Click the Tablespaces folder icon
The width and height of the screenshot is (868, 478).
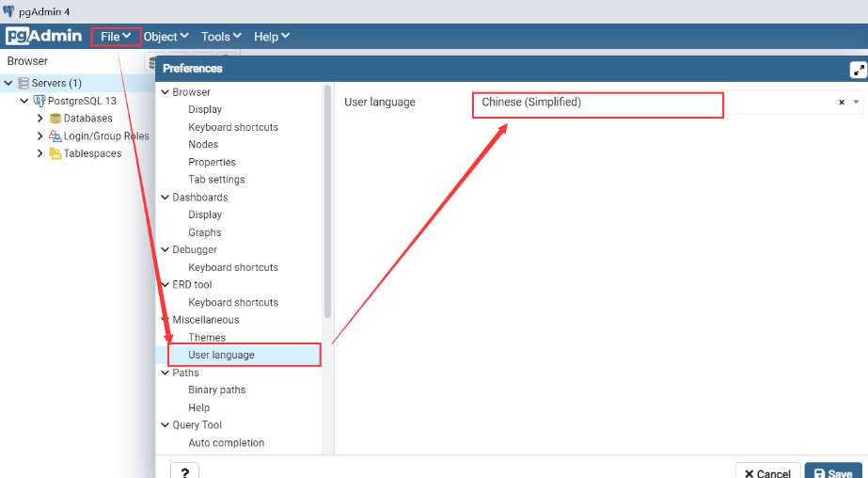55,153
